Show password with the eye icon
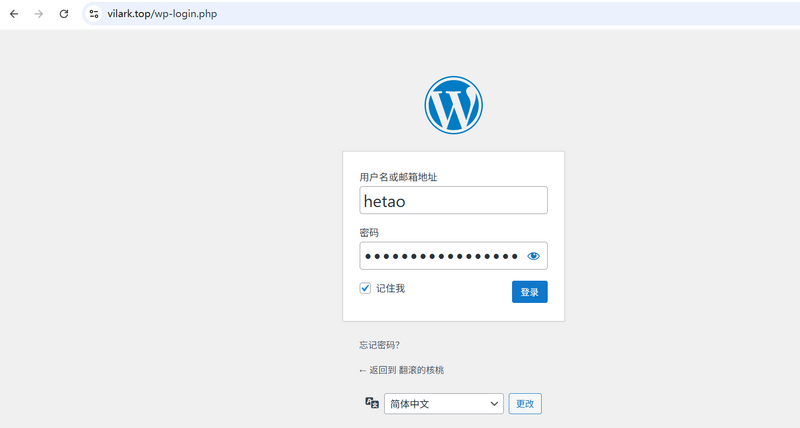 coord(533,256)
